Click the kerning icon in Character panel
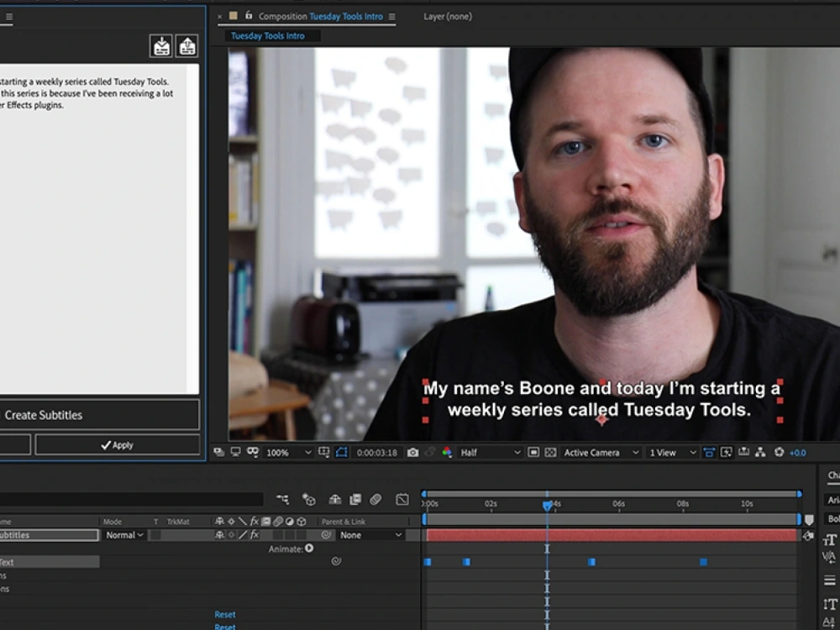The width and height of the screenshot is (840, 630). pos(829,558)
